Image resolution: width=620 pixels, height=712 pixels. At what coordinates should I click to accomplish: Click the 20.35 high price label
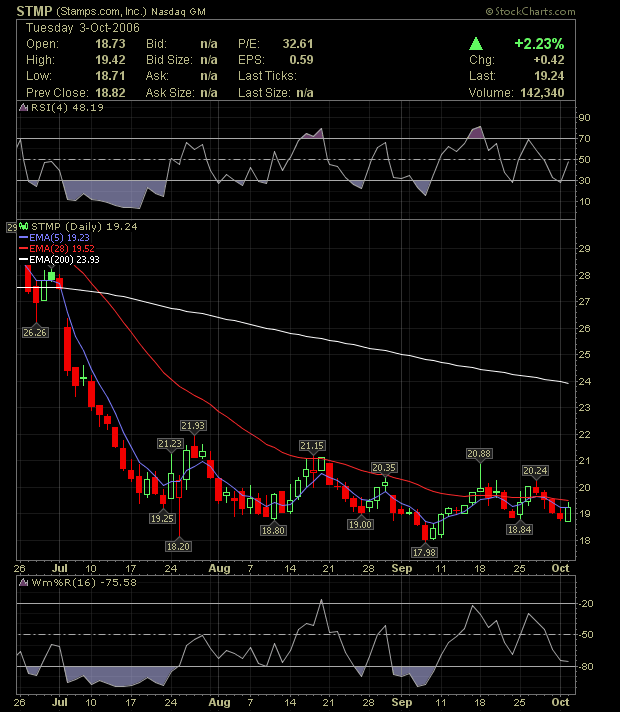pyautogui.click(x=384, y=467)
